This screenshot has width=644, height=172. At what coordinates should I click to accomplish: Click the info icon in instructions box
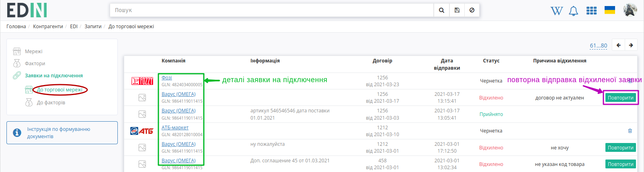(x=17, y=133)
